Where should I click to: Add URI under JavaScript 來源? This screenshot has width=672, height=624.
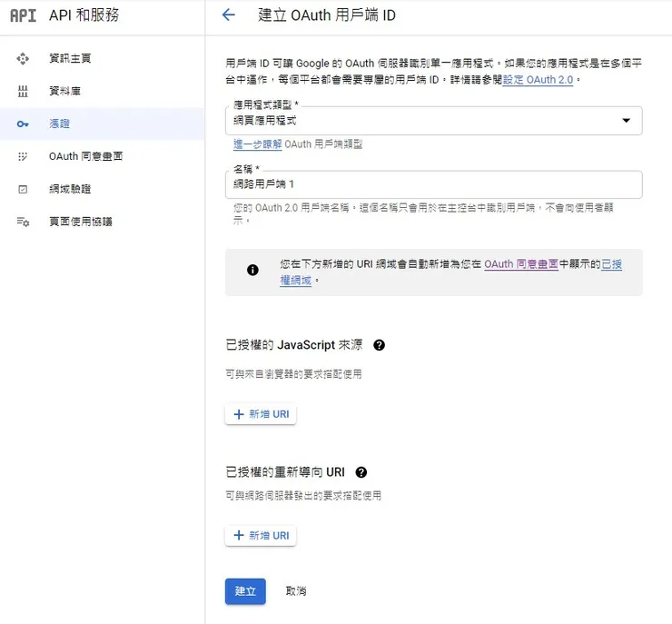tap(261, 414)
